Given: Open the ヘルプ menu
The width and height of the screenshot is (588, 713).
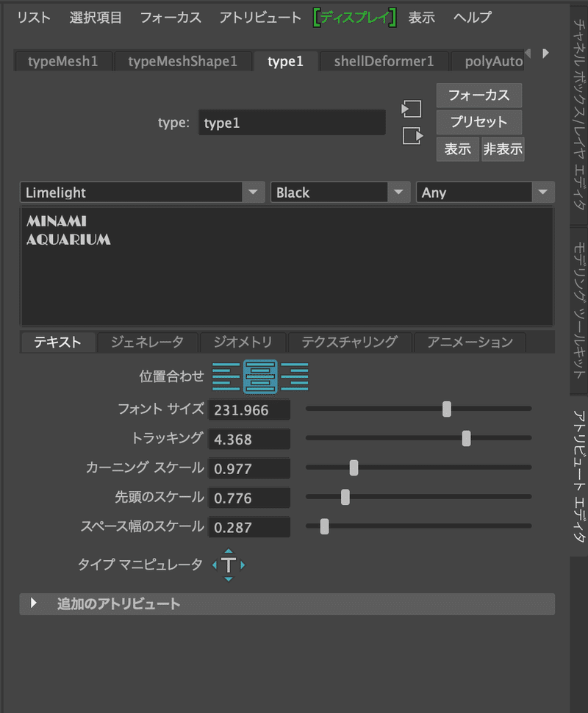Looking at the screenshot, I should [x=473, y=18].
